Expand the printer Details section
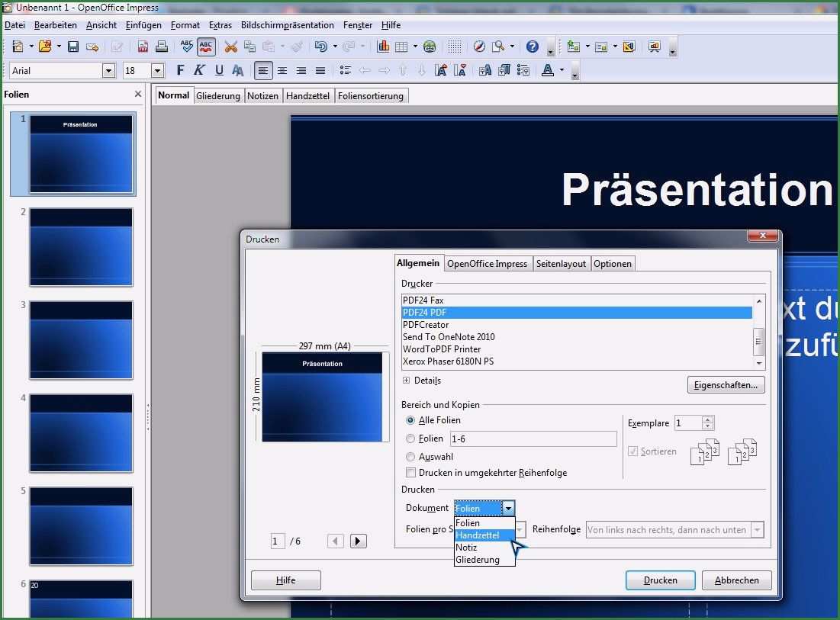This screenshot has width=840, height=620. [407, 381]
